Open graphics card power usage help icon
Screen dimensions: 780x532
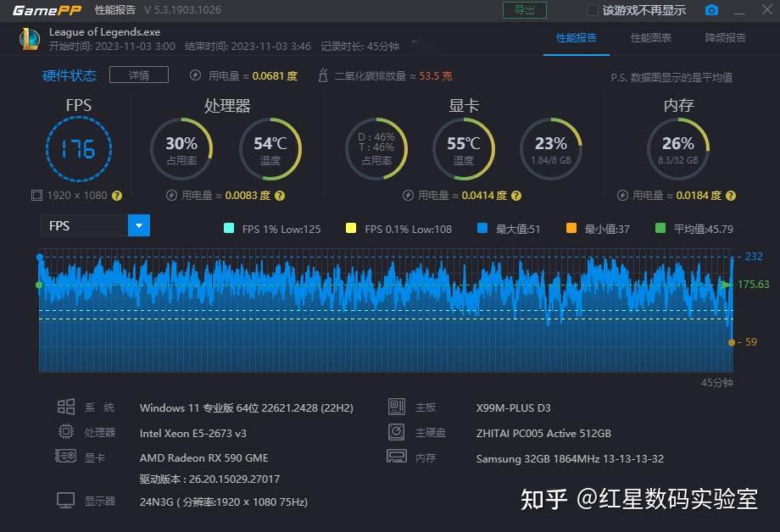[x=516, y=196]
